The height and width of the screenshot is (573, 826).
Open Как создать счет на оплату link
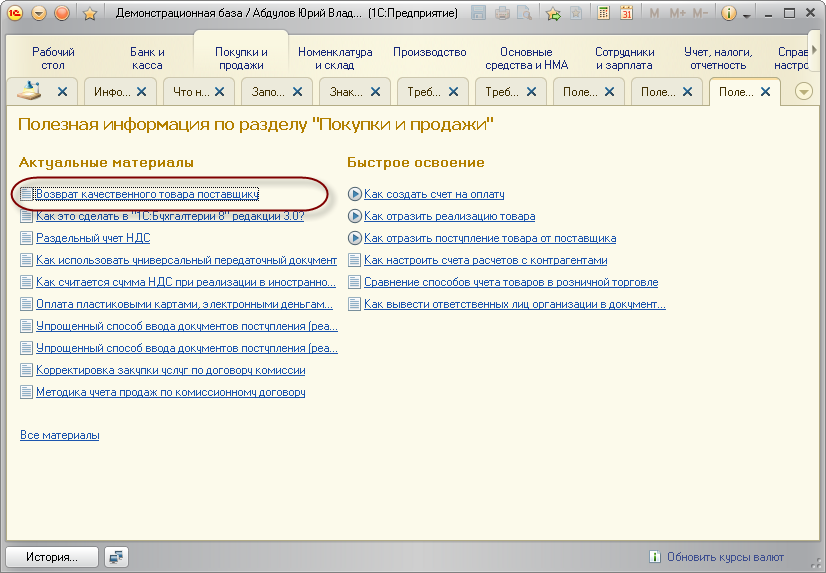point(434,194)
